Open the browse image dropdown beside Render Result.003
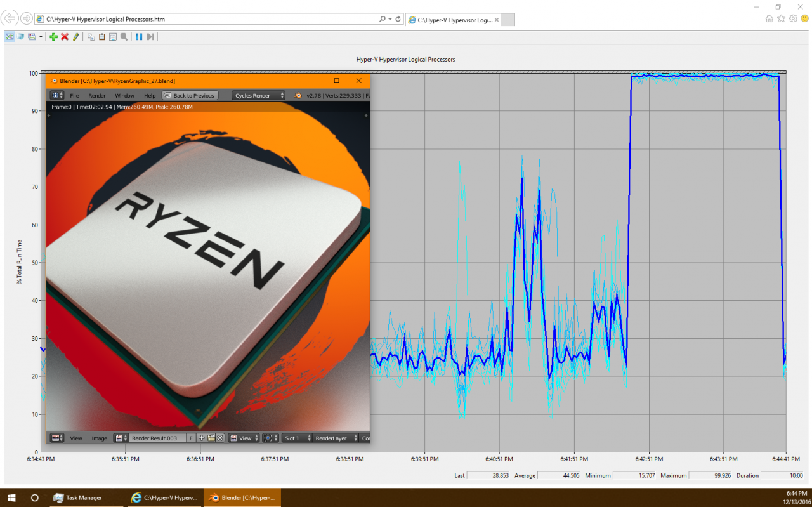 tap(121, 438)
